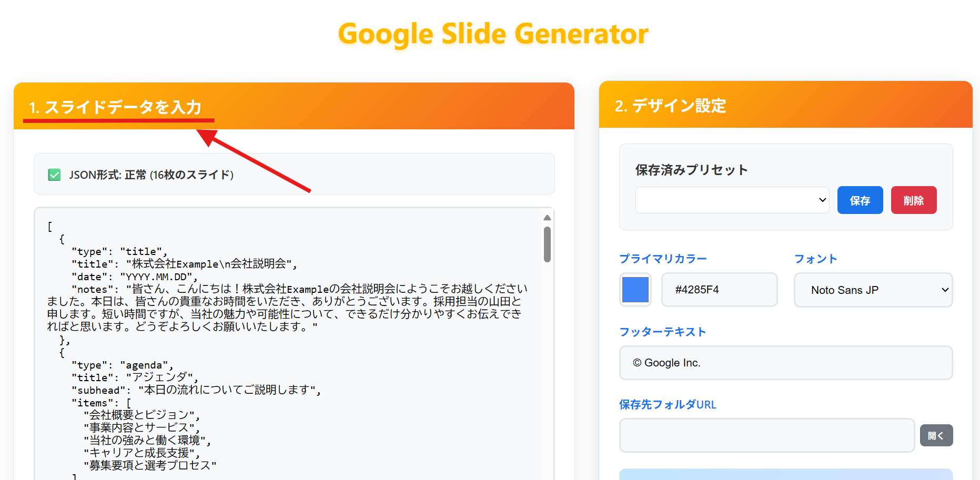Focus the #4285F4 hex color field
Image resolution: width=980 pixels, height=480 pixels.
coord(719,290)
